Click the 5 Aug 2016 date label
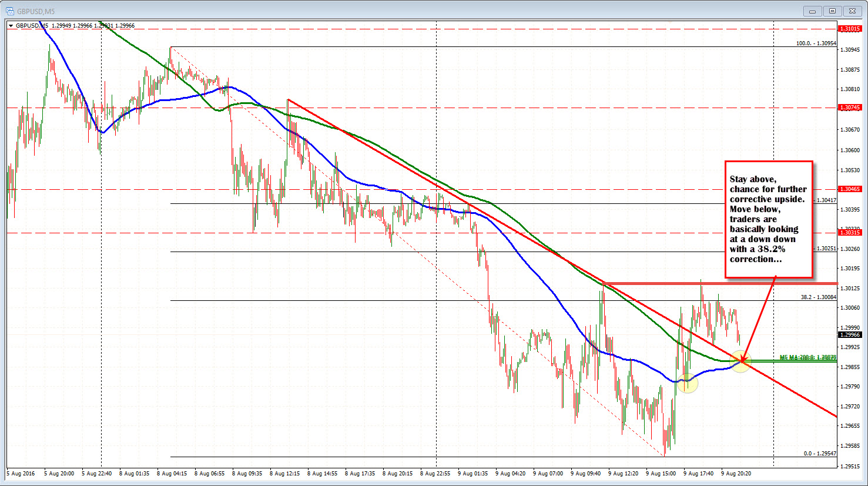Image resolution: width=868 pixels, height=486 pixels. coord(21,473)
